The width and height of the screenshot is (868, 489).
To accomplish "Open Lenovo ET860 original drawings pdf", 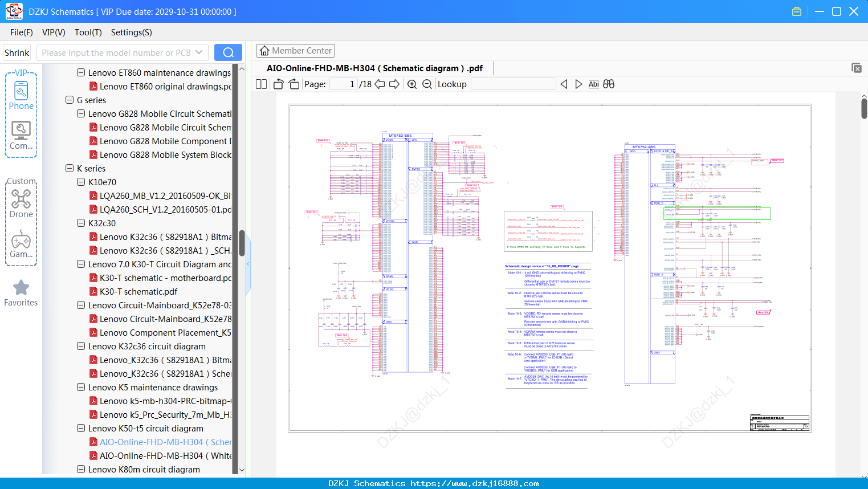I will (x=161, y=86).
